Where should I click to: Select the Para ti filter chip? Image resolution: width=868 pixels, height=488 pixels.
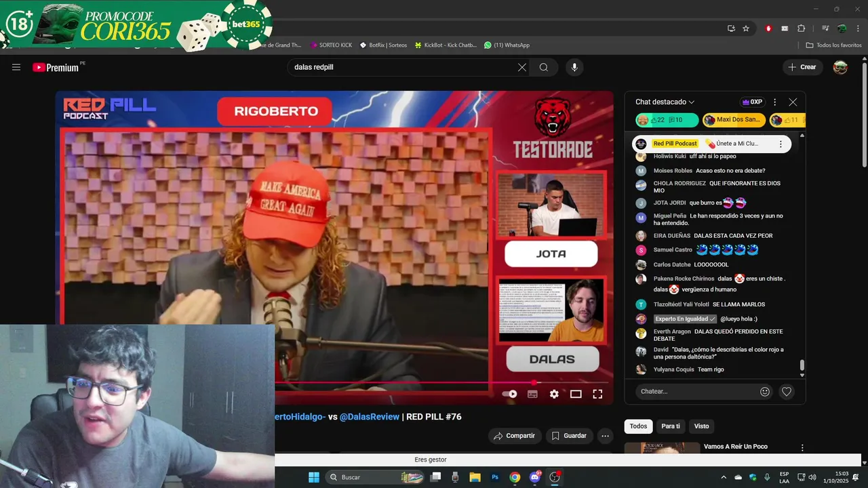click(x=671, y=426)
